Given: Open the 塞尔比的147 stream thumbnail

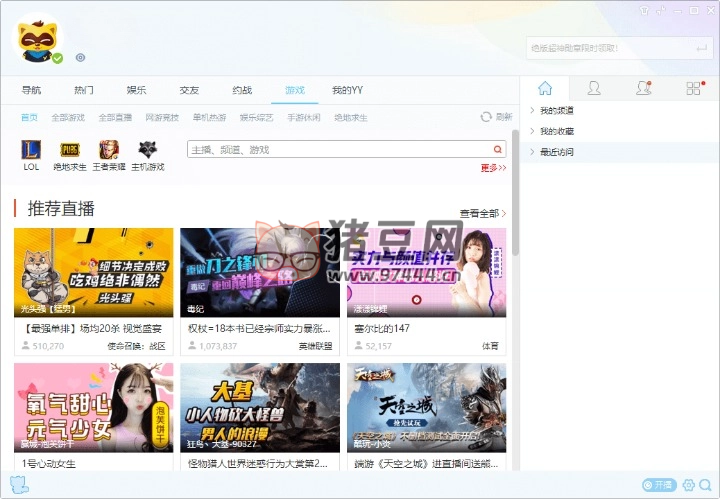Looking at the screenshot, I should coord(426,272).
